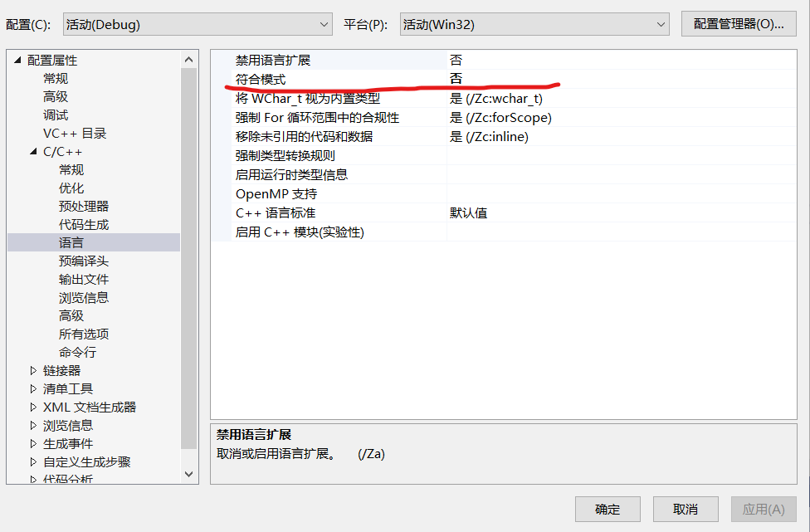Select 代码生成 in the tree
Screen dimensions: 810x532
[84, 225]
